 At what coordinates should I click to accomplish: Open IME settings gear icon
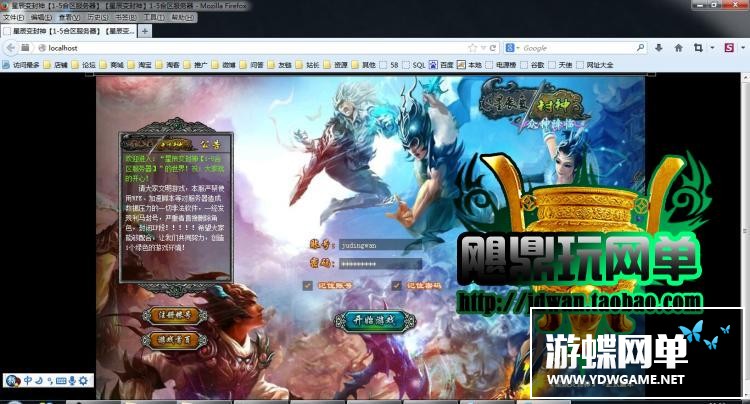[84, 381]
